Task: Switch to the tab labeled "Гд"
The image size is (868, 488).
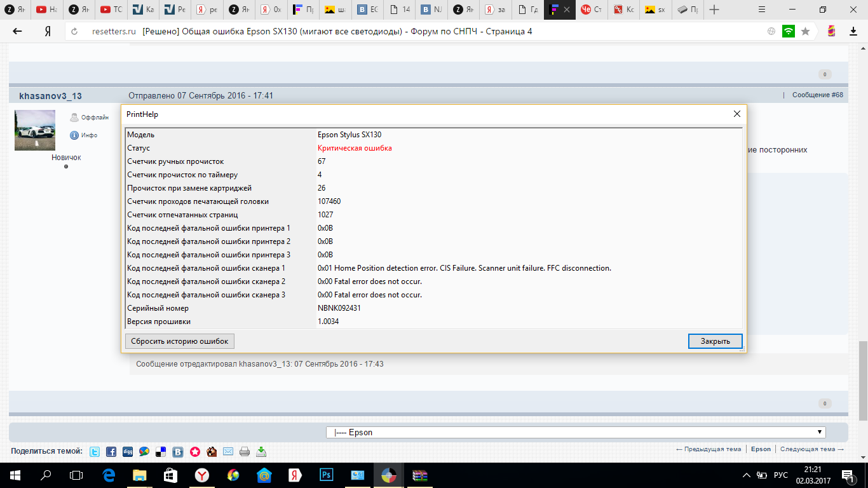Action: point(529,10)
